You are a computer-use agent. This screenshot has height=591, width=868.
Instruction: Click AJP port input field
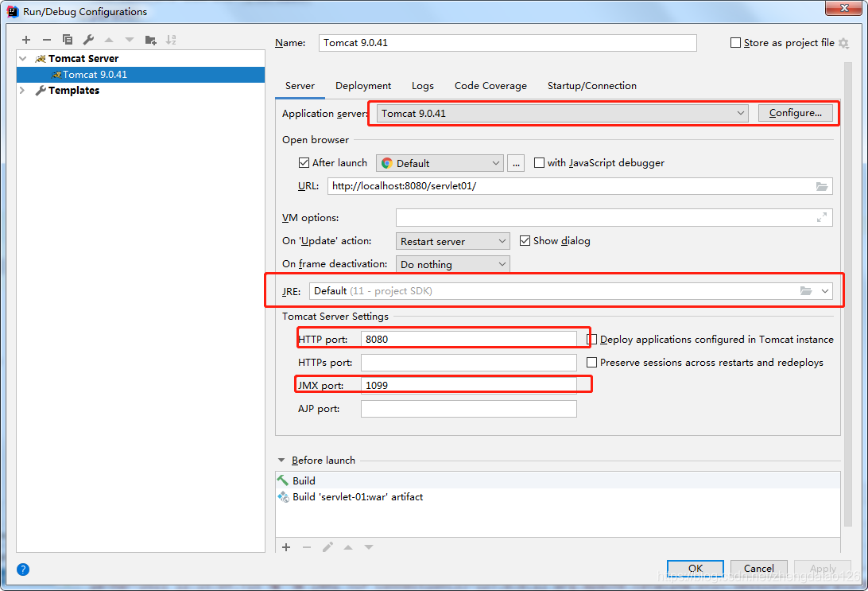469,409
